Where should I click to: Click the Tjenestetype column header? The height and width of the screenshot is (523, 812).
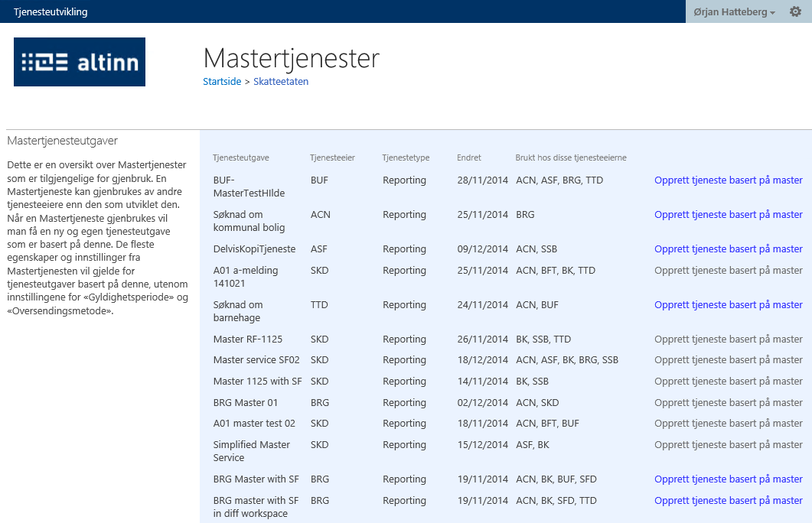tap(406, 158)
